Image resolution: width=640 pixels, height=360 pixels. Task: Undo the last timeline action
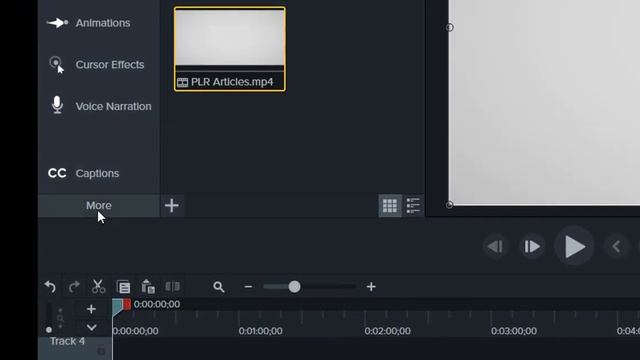coord(50,287)
